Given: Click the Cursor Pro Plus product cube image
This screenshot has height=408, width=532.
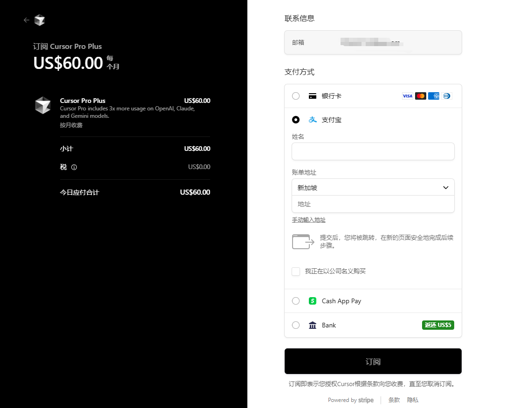Looking at the screenshot, I should point(43,105).
